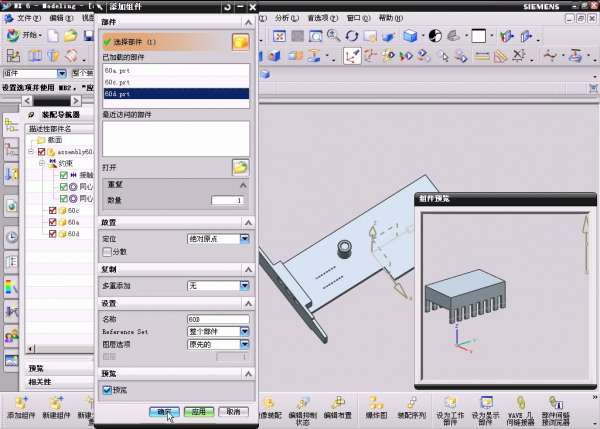Enable the Scatter checkbox under Placement
Image resolution: width=600 pixels, height=429 pixels.
point(108,252)
